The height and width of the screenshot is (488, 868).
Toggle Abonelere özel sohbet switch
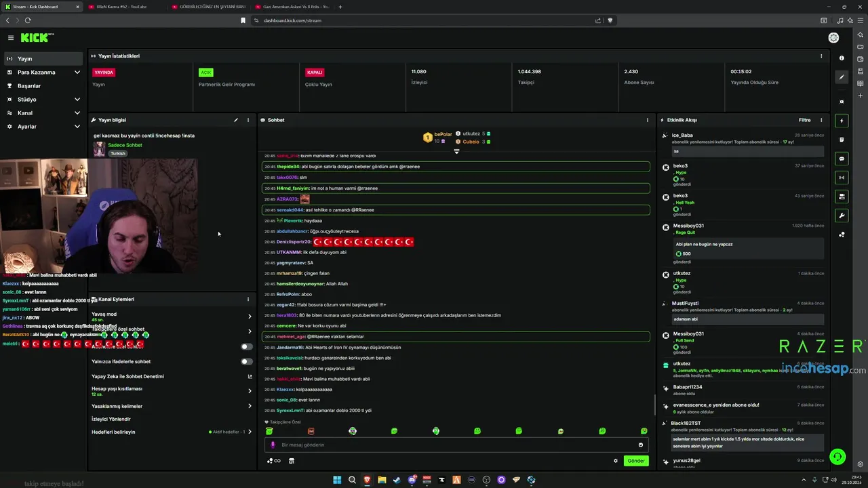point(247,346)
